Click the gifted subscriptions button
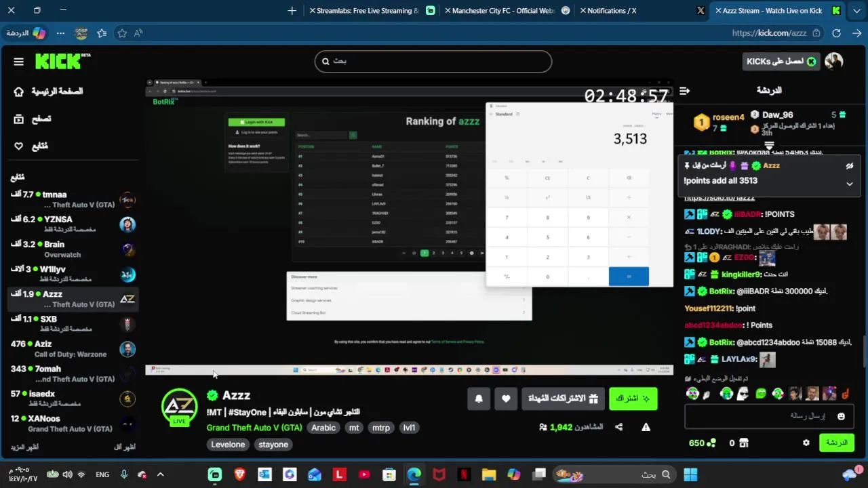The width and height of the screenshot is (868, 488). pos(563,399)
